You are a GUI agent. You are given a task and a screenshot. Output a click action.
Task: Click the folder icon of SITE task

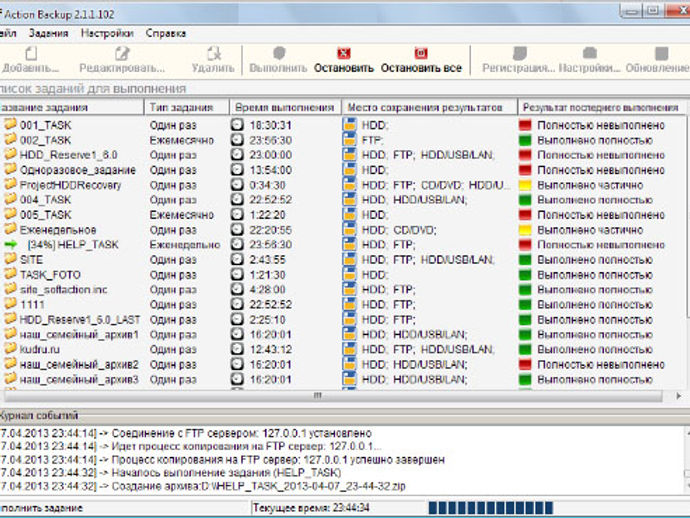11,259
